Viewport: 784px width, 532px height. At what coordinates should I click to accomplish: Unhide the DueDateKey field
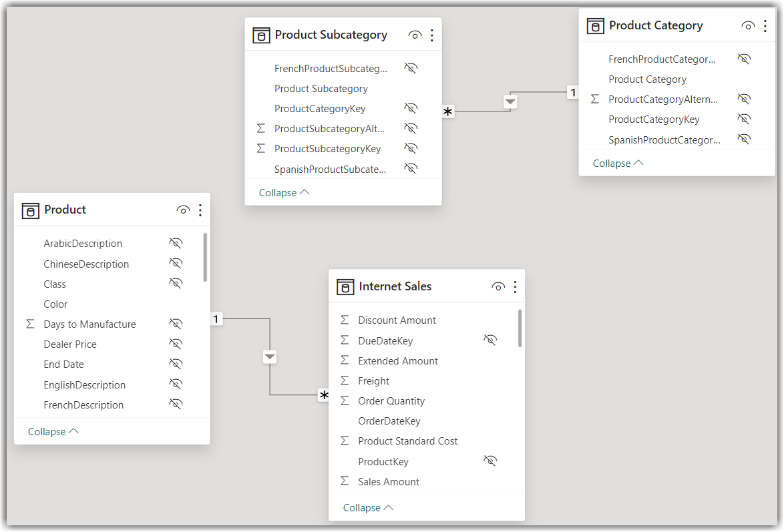(490, 340)
